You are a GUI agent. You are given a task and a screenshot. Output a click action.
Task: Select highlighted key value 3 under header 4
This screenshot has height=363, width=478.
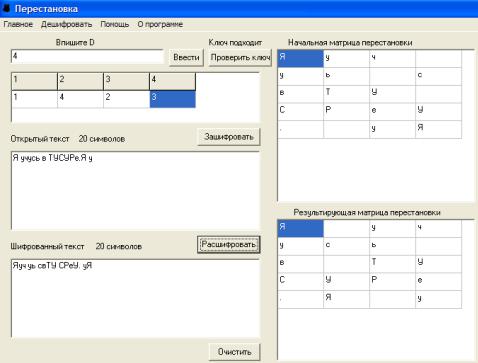click(x=172, y=99)
